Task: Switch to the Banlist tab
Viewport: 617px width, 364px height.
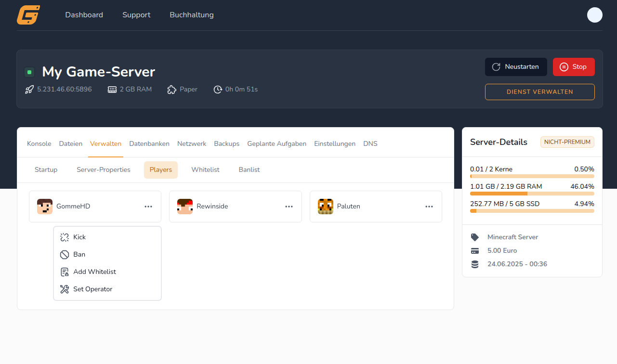Action: click(x=249, y=169)
